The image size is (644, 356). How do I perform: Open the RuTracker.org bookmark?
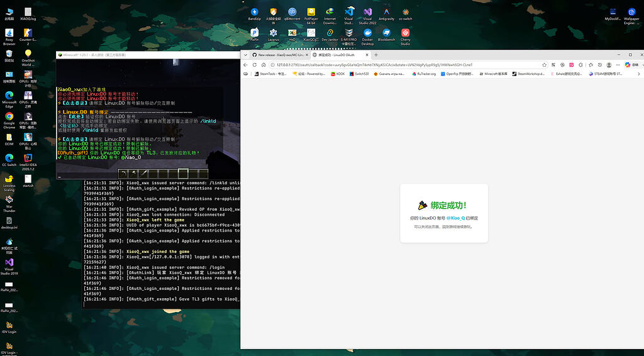pos(424,74)
